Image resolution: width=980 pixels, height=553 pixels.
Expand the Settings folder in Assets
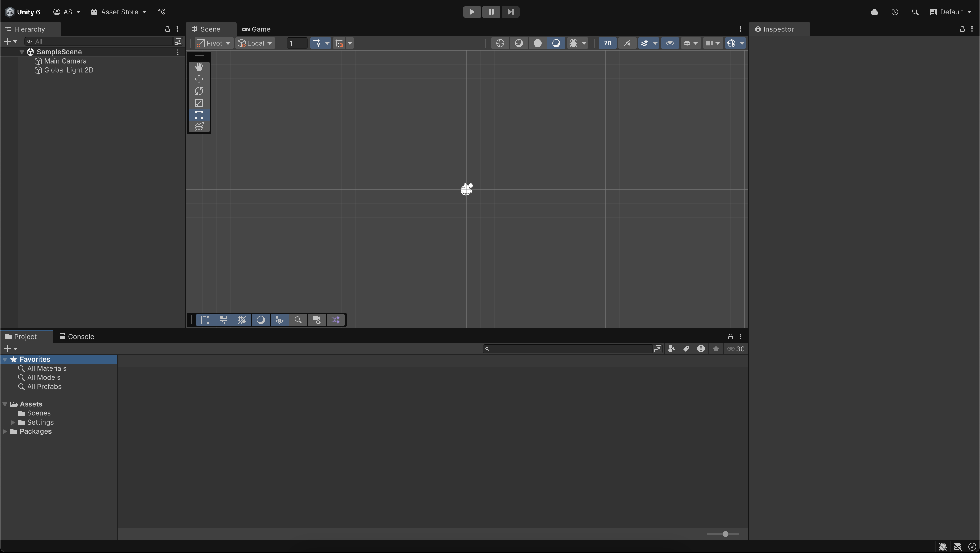click(x=12, y=422)
